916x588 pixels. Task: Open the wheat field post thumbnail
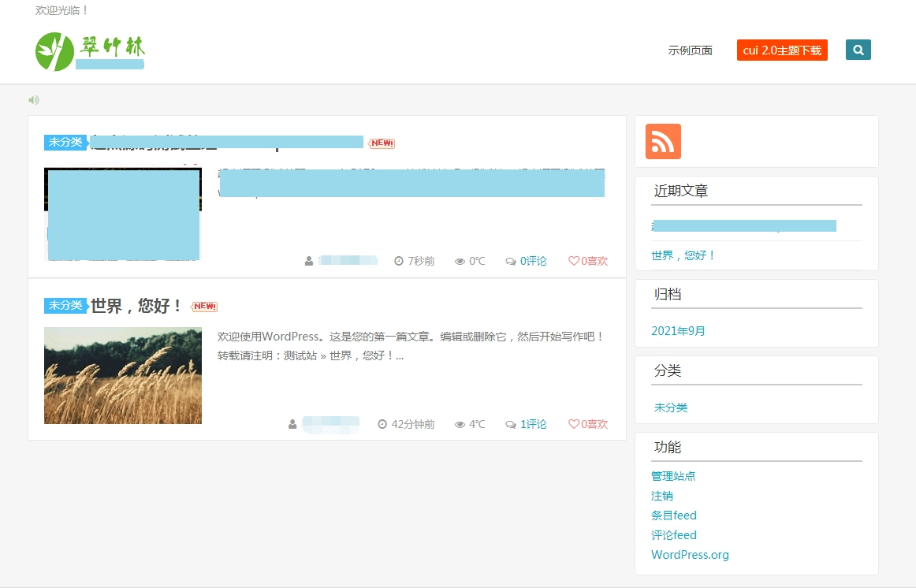123,376
